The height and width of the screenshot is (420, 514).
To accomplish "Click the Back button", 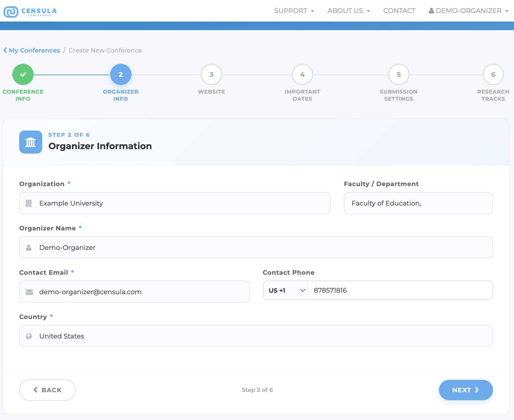I will [47, 390].
